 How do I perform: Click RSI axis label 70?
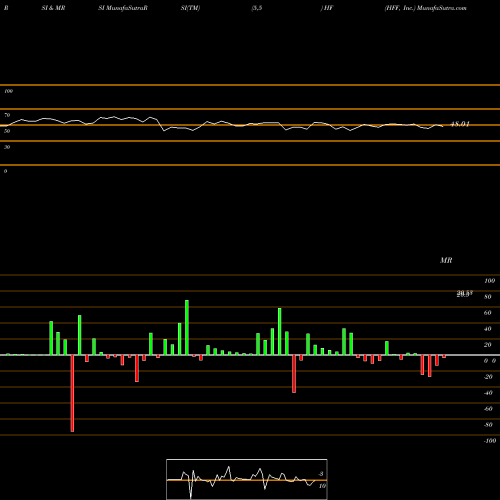coord(7,115)
